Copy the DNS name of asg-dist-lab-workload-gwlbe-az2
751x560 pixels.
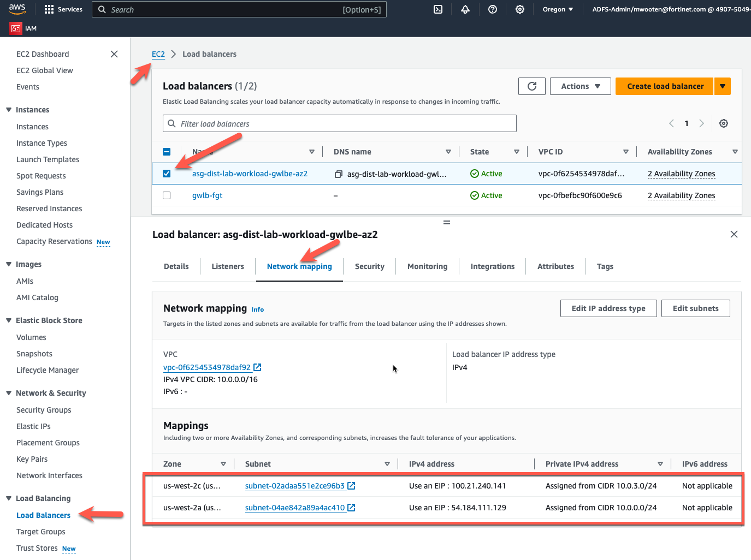point(339,174)
